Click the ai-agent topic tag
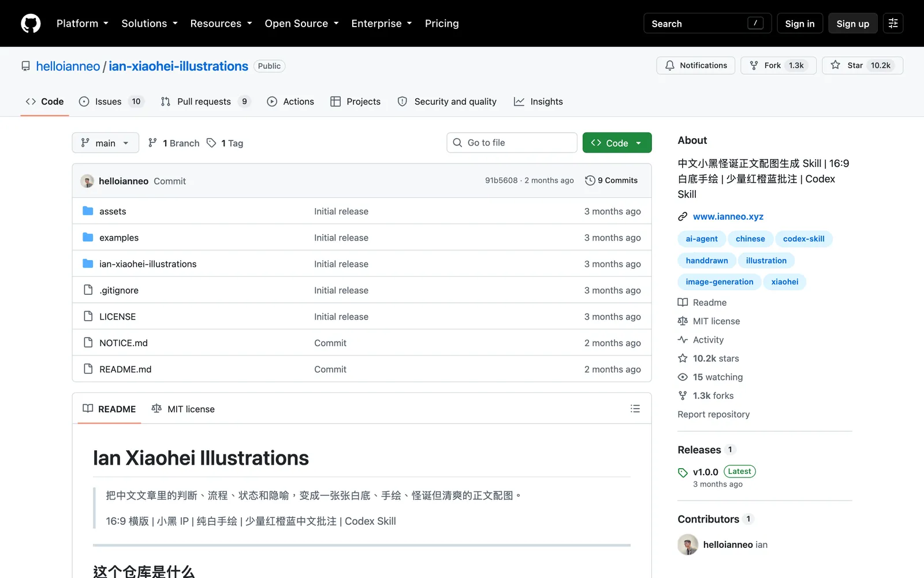Image resolution: width=924 pixels, height=578 pixels. point(702,239)
